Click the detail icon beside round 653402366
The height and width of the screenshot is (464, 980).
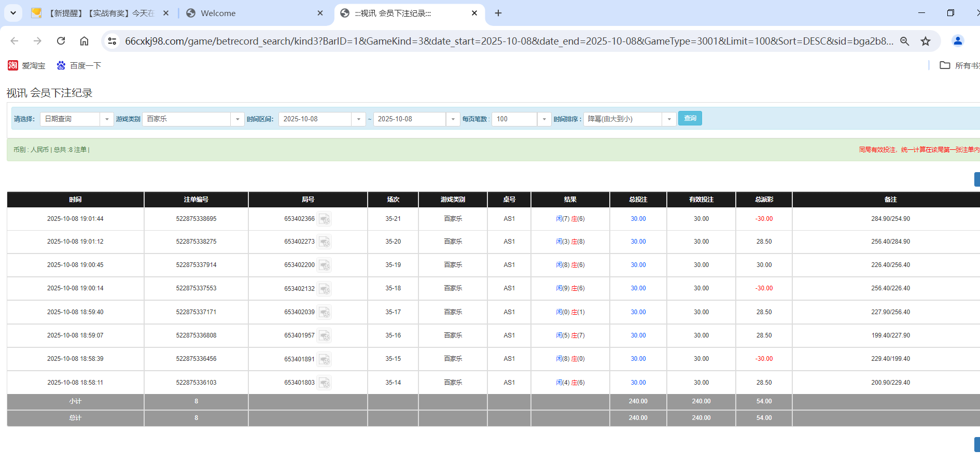tap(325, 219)
